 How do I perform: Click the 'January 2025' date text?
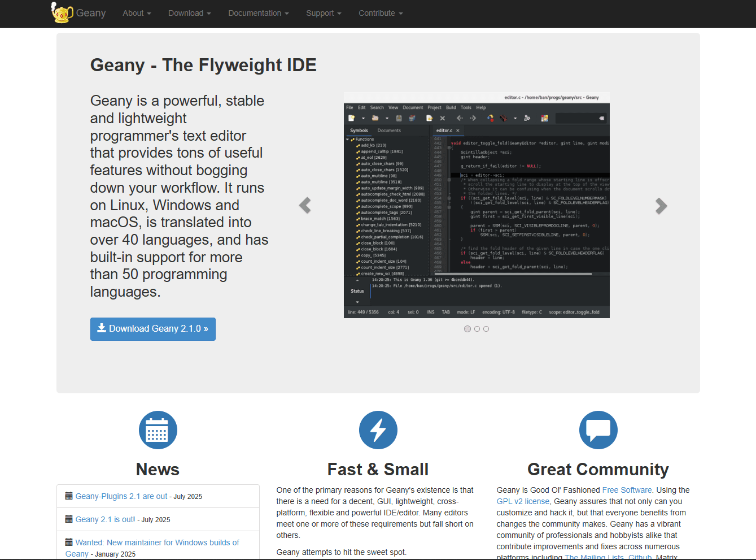[115, 554]
